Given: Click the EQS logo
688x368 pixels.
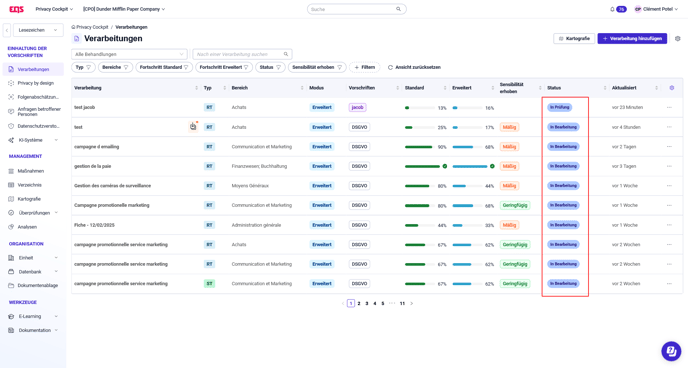Looking at the screenshot, I should 17,9.
